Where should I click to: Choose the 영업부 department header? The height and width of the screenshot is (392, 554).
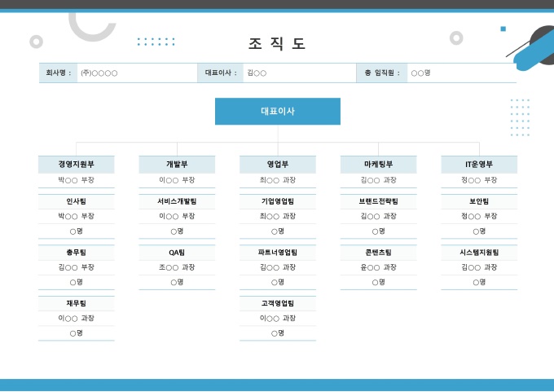pyautogui.click(x=277, y=165)
